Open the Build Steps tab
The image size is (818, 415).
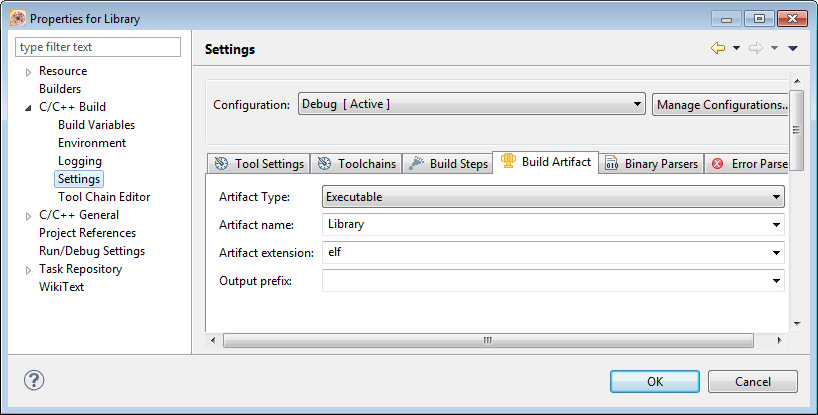(448, 164)
